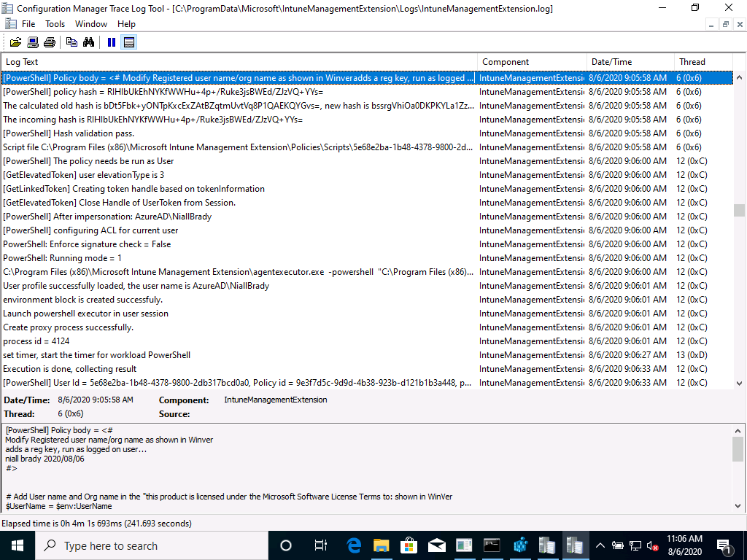The width and height of the screenshot is (747, 560).
Task: Select the 'process id = 4124' row
Action: point(367,341)
